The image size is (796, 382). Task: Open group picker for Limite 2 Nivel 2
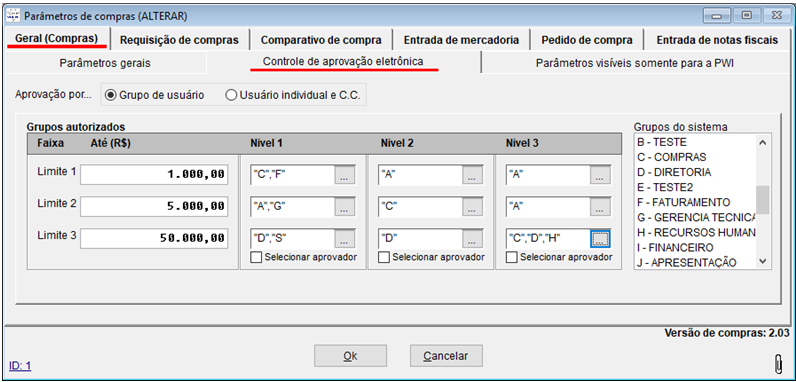point(473,206)
